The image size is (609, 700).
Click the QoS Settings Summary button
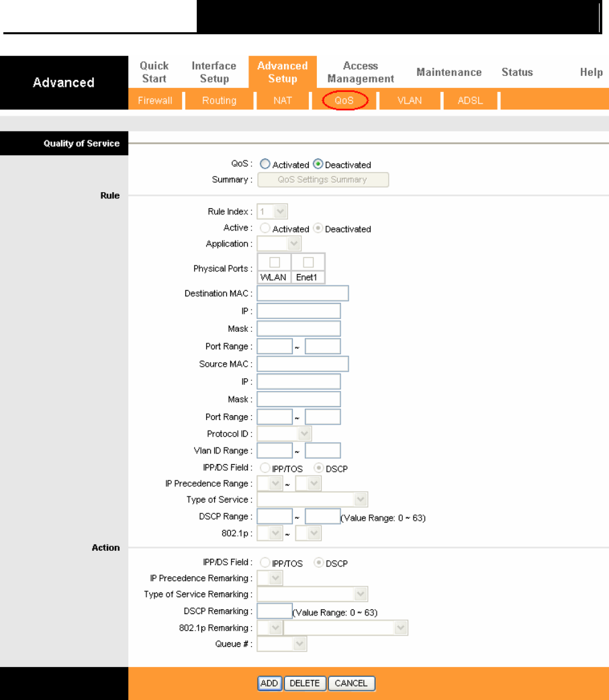pos(322,179)
